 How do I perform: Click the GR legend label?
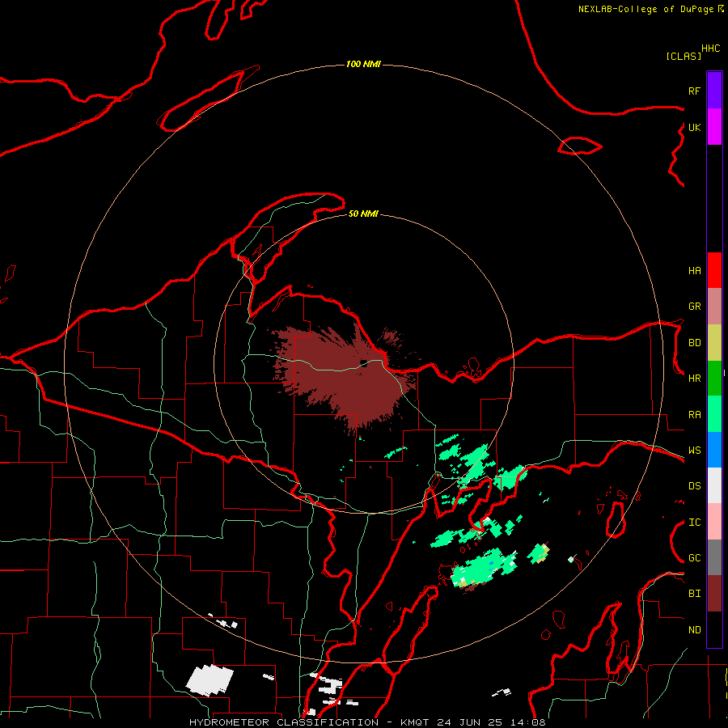tap(694, 307)
